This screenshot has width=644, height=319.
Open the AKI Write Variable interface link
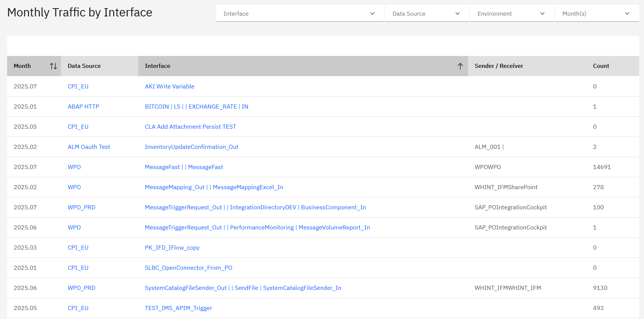coord(170,86)
